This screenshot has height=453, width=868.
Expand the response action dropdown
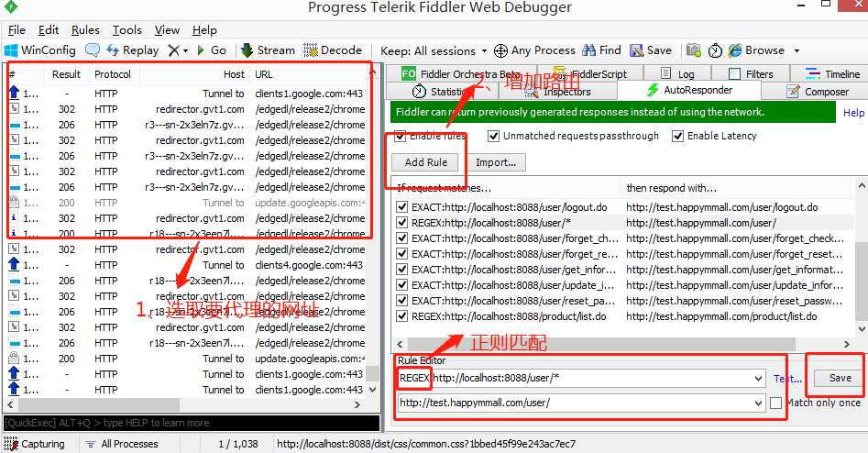tap(758, 403)
